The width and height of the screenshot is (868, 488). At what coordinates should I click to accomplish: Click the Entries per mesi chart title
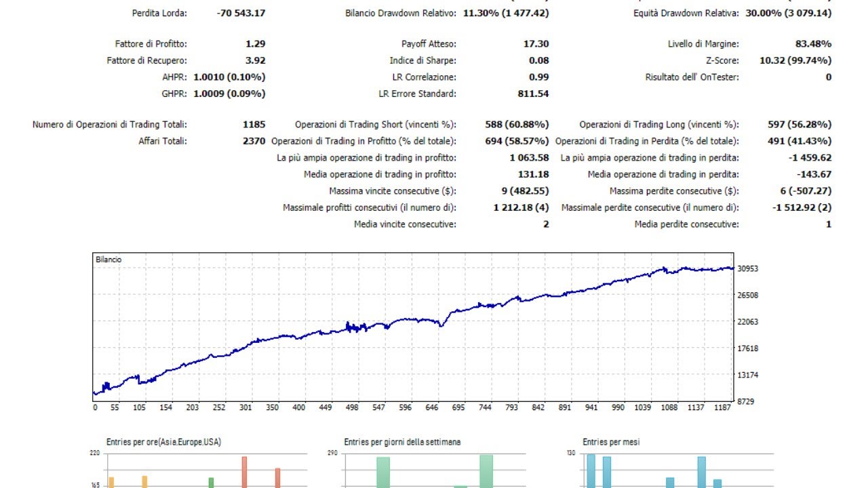[611, 442]
